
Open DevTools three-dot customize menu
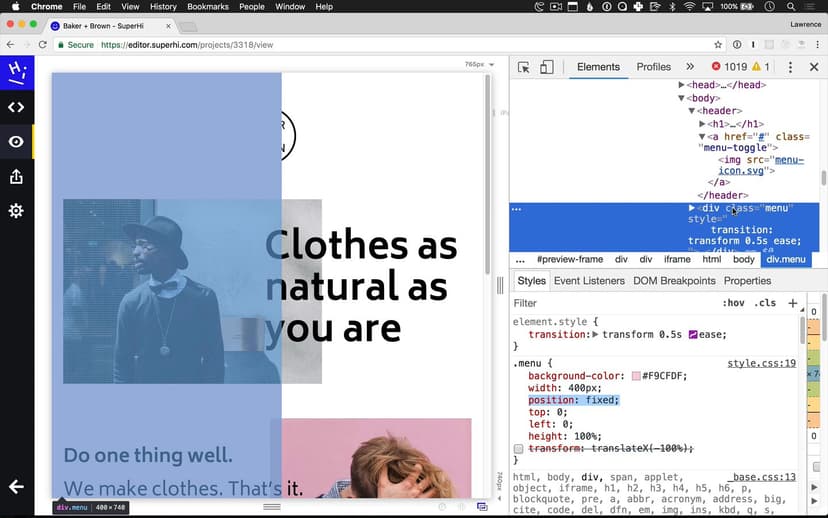coord(790,67)
